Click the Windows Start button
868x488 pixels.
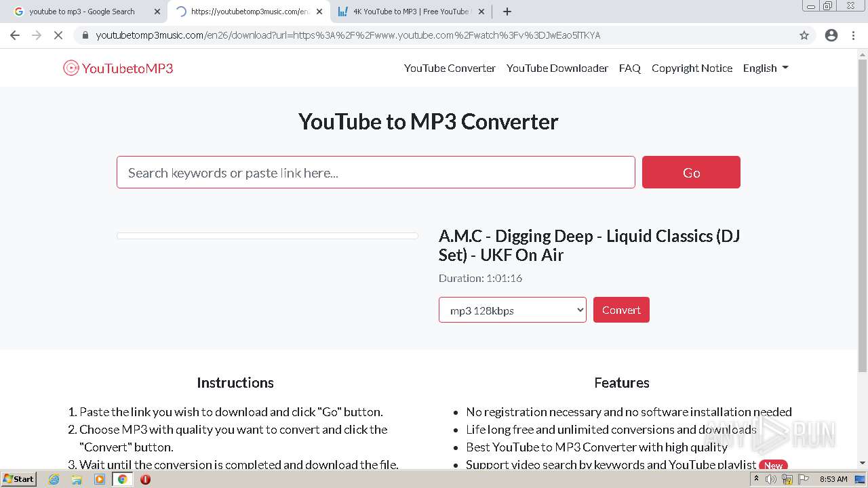coord(18,479)
